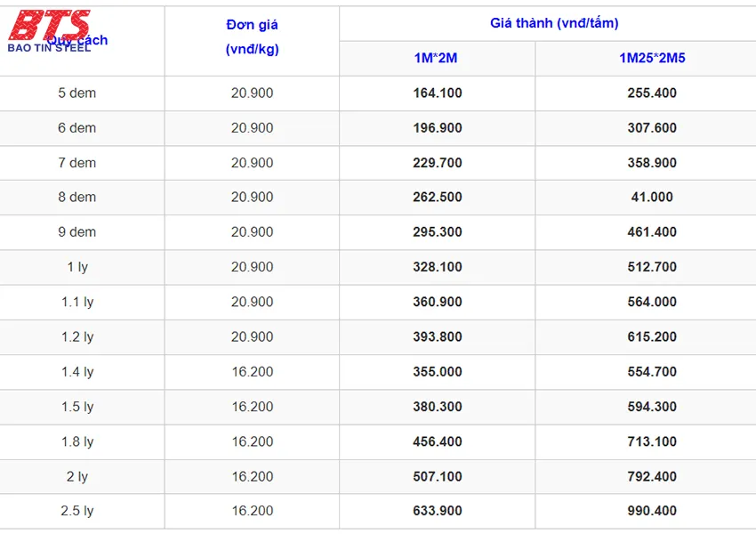Viewport: 756px width, 534px height.
Task: Select the 1 ly row label
Action: pyautogui.click(x=77, y=267)
